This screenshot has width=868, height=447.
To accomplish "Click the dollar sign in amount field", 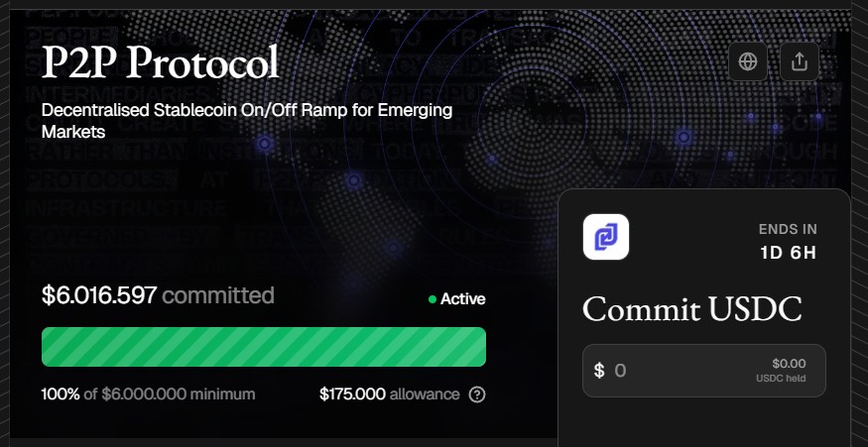I will coord(599,371).
